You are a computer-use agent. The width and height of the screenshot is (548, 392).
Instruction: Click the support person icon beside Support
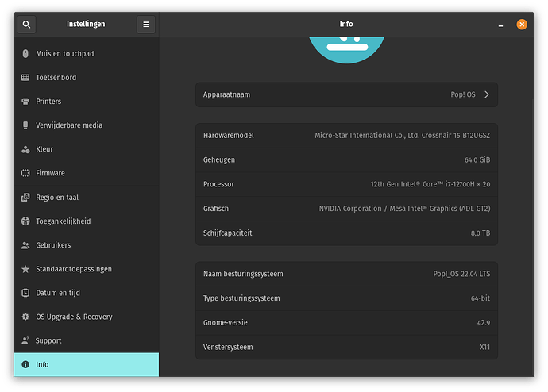point(25,340)
